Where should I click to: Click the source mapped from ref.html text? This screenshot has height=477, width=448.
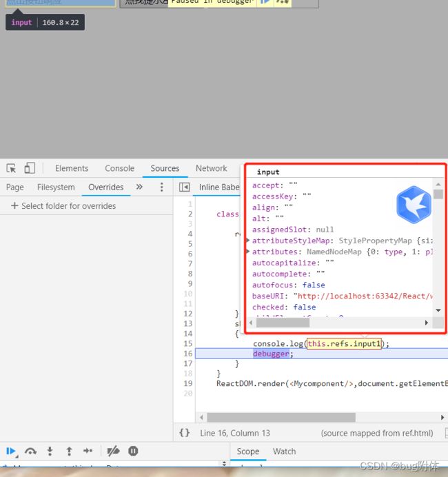tap(377, 433)
